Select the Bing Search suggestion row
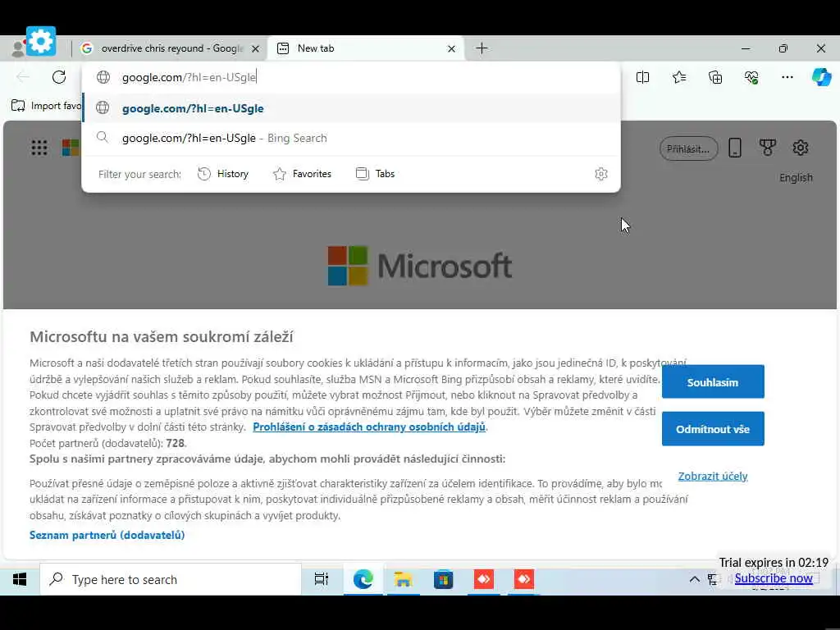Image resolution: width=840 pixels, height=630 pixels. click(351, 138)
